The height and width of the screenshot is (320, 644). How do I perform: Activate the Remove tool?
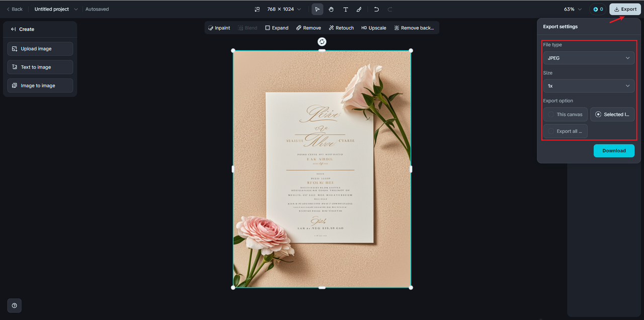[x=308, y=28]
